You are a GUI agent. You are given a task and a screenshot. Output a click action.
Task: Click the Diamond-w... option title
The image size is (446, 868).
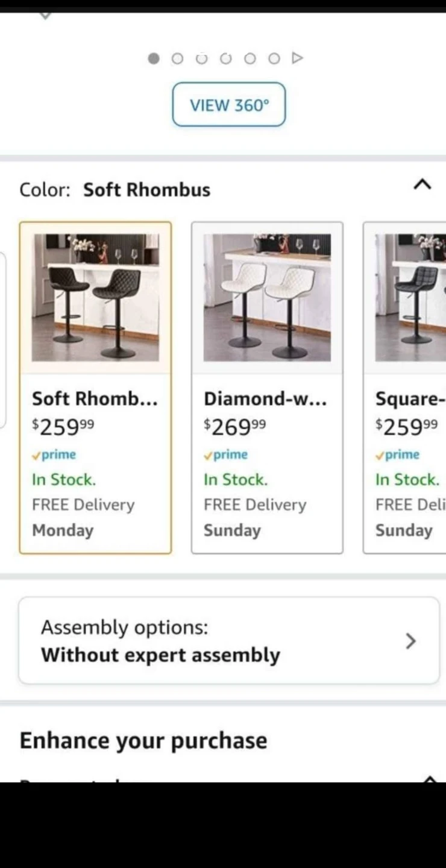[x=265, y=399]
